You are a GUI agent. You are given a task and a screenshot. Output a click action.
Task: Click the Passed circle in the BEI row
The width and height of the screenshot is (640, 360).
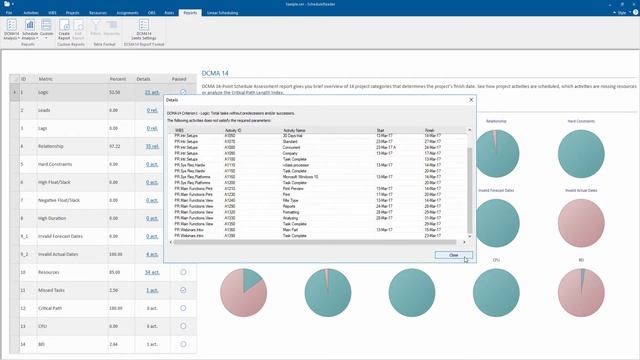tap(183, 344)
